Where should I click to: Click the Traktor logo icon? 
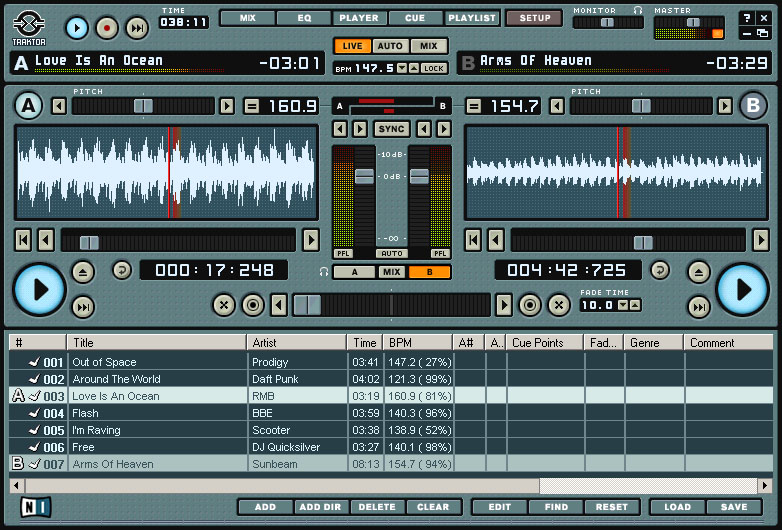click(29, 28)
